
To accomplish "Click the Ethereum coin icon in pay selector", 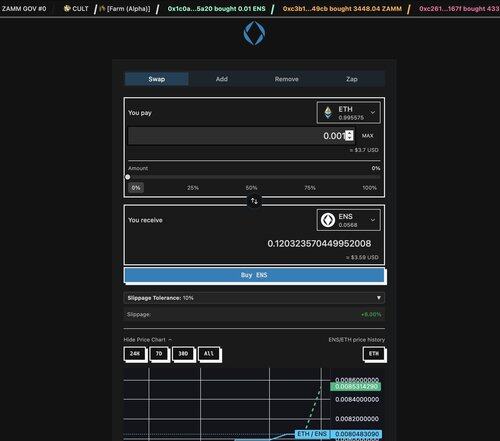I will 328,113.
